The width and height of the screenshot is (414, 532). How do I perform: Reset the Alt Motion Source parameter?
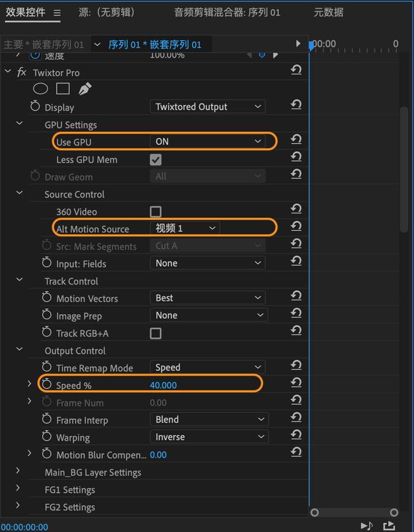[x=296, y=226]
